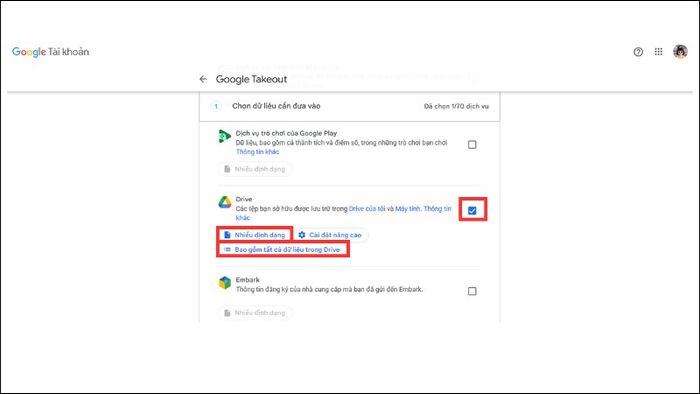
Task: Click the Dịch vụ trò chơi của Google Play title
Action: pos(286,133)
